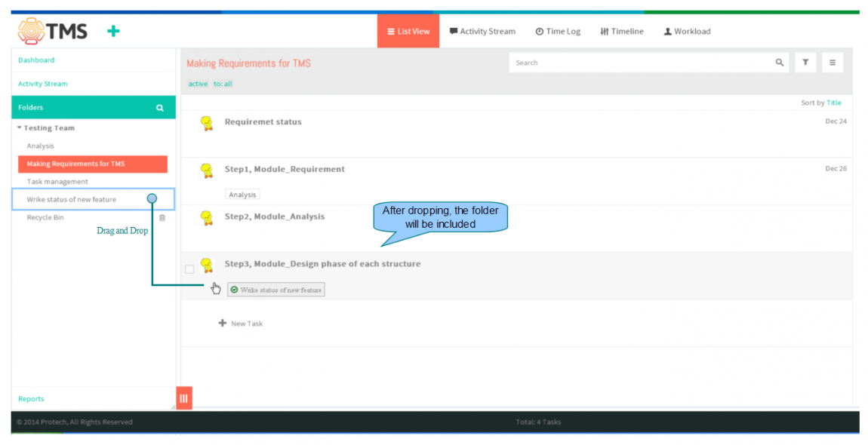Select Task management folder
868x445 pixels.
pos(57,182)
